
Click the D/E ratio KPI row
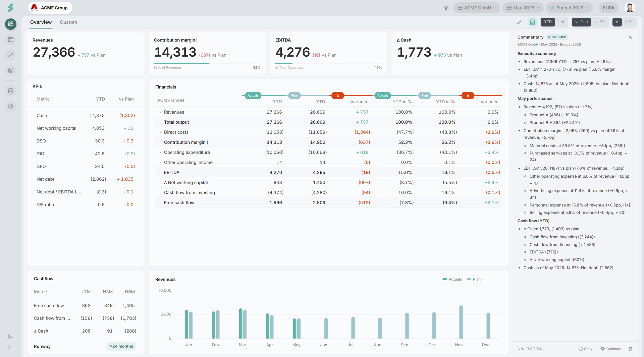click(x=86, y=205)
